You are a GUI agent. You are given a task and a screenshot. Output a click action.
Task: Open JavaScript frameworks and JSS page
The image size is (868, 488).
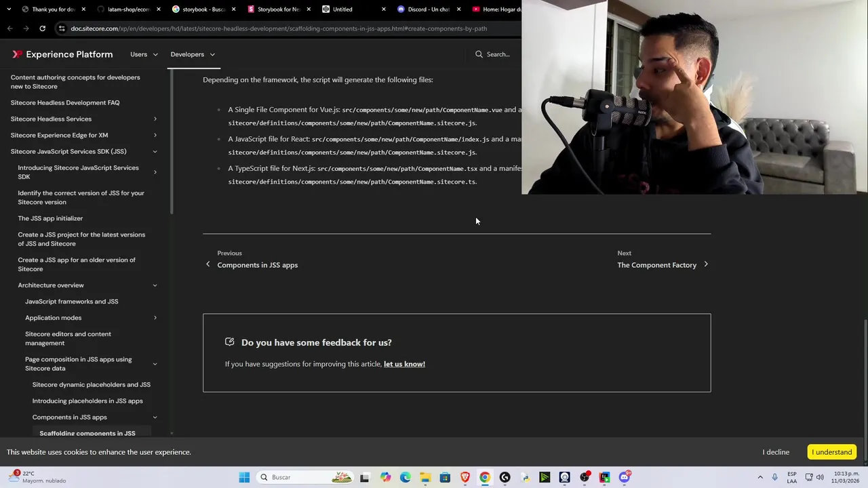[72, 302]
